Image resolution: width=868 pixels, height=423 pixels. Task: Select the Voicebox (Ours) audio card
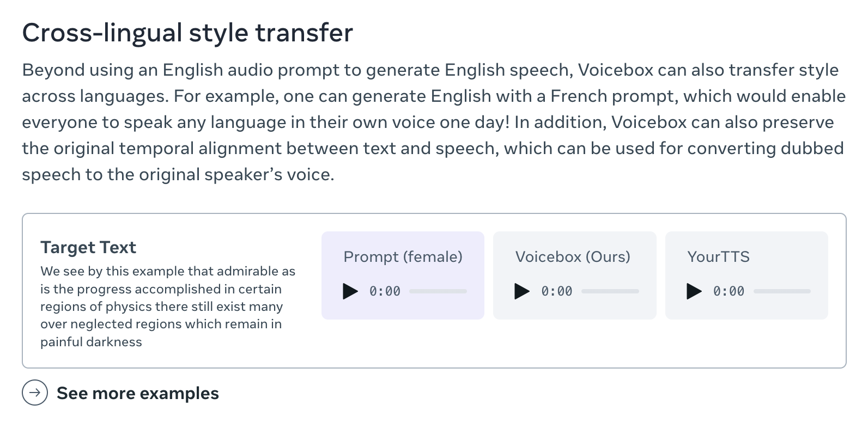point(574,275)
